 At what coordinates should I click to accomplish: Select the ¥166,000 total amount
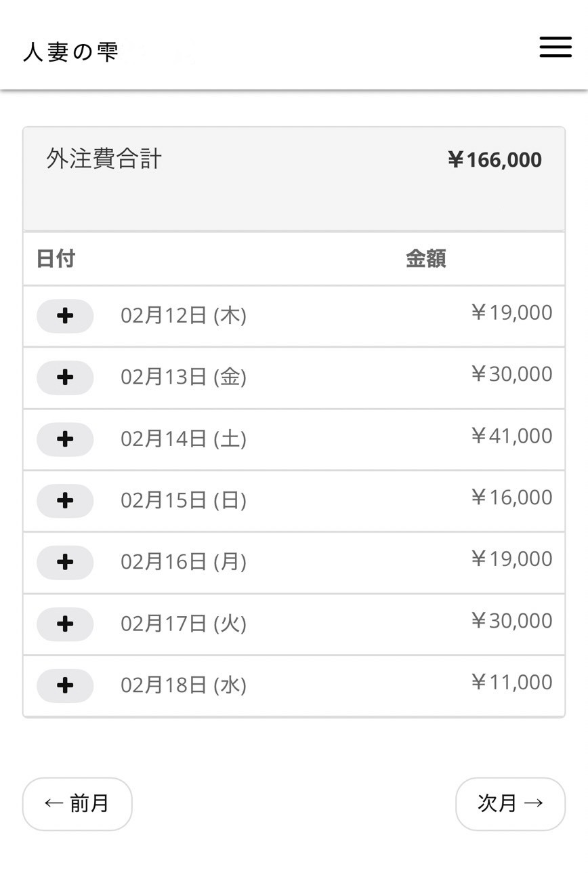pyautogui.click(x=495, y=161)
